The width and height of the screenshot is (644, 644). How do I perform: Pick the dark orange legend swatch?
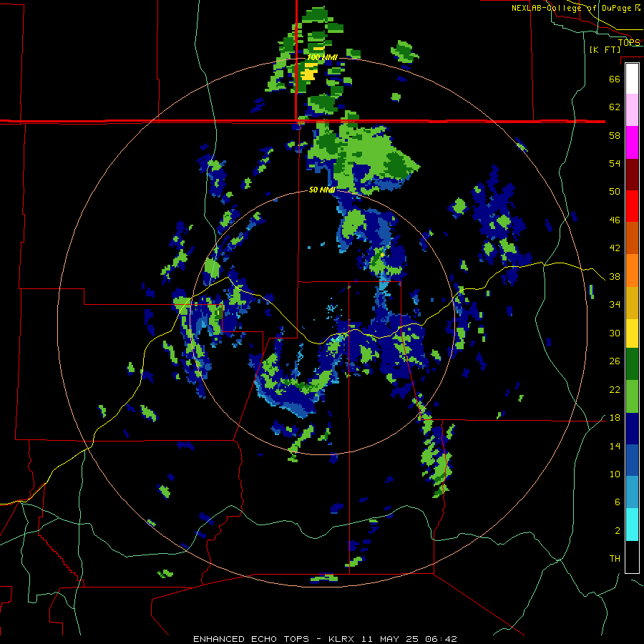coord(632,238)
